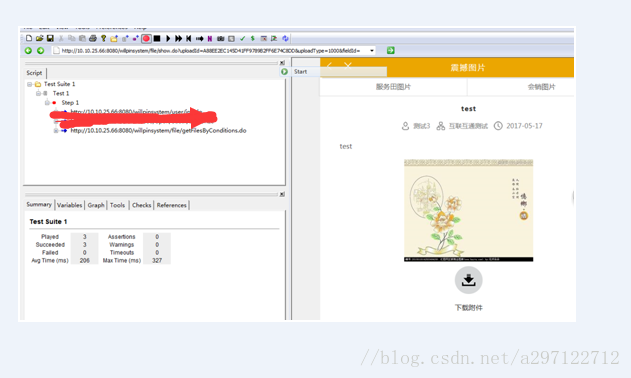
Task: Open the 服务团图片 tab
Action: pyautogui.click(x=393, y=87)
